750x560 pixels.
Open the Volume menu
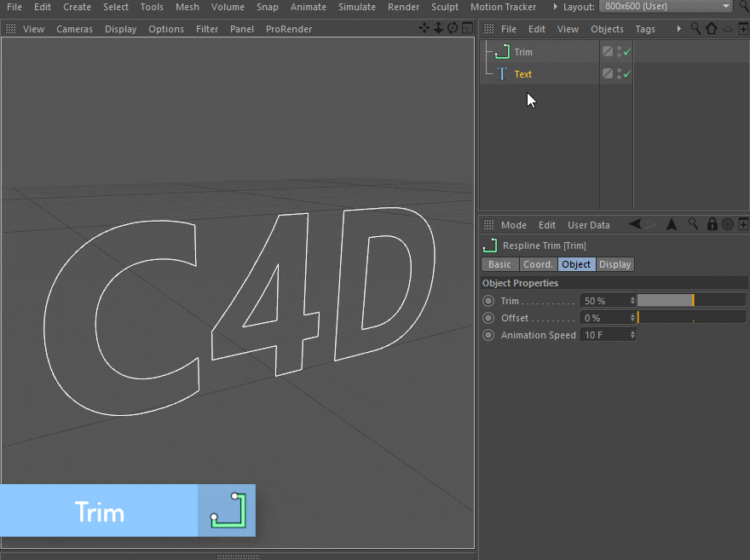pos(228,7)
